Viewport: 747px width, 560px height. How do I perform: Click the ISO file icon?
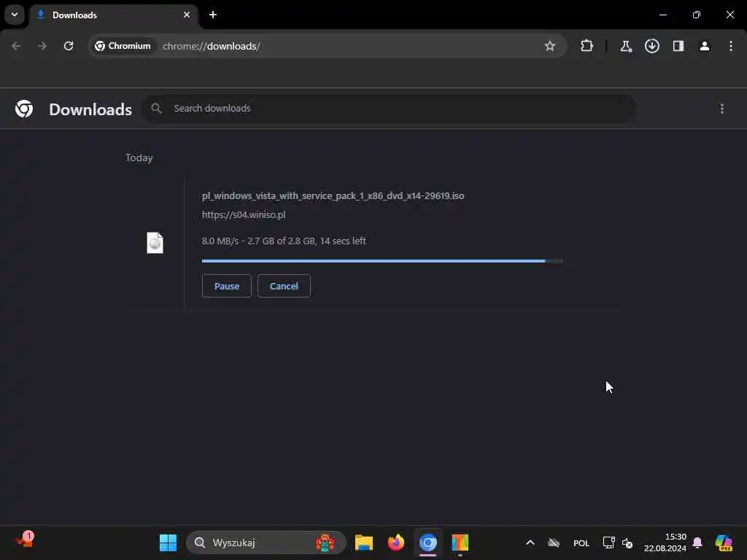coord(155,243)
